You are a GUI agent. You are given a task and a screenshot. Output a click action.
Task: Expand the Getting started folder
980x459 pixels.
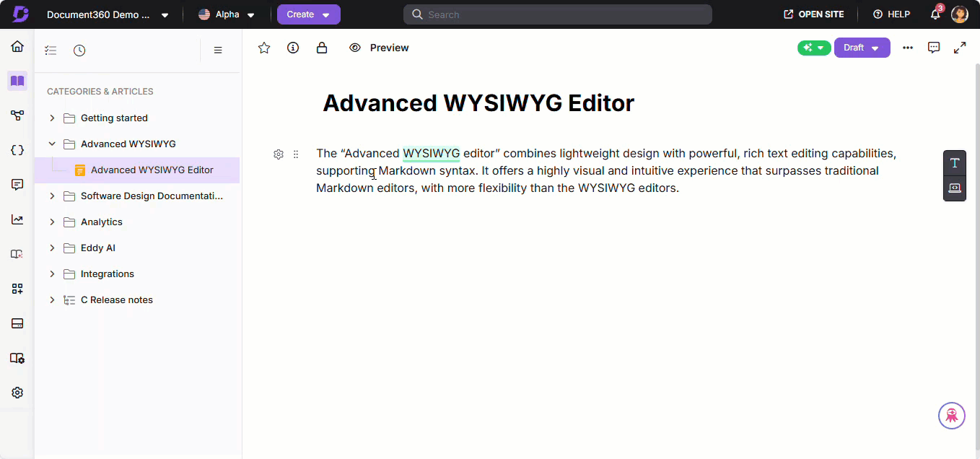point(52,118)
